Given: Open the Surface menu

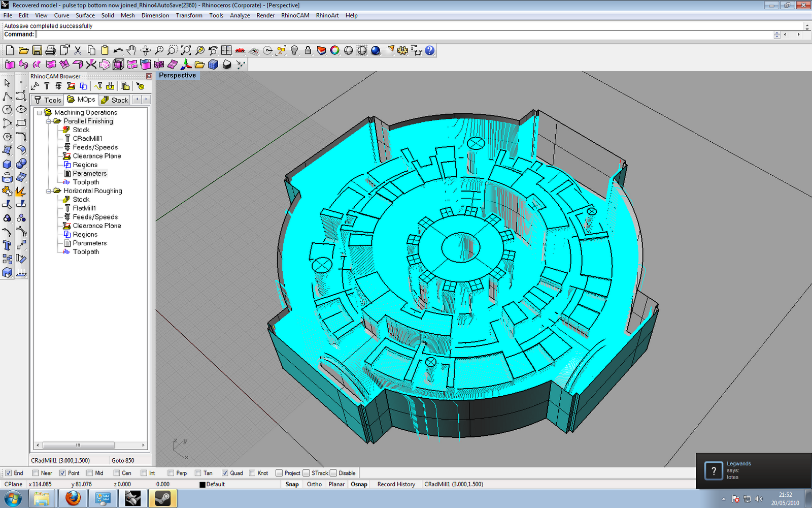Looking at the screenshot, I should (85, 15).
